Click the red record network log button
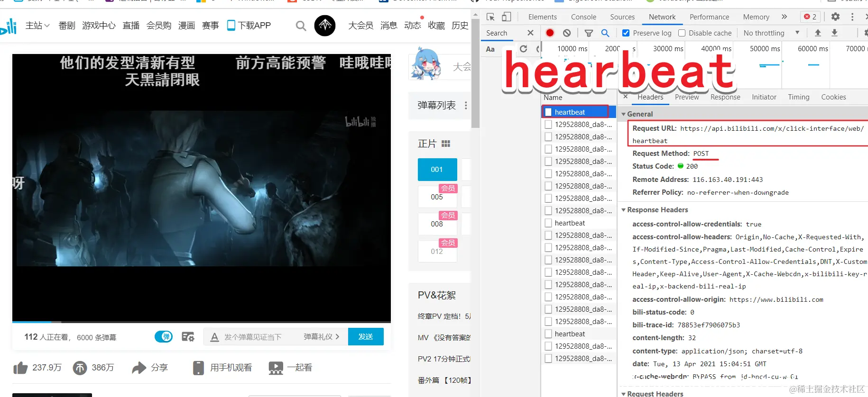 pyautogui.click(x=550, y=33)
